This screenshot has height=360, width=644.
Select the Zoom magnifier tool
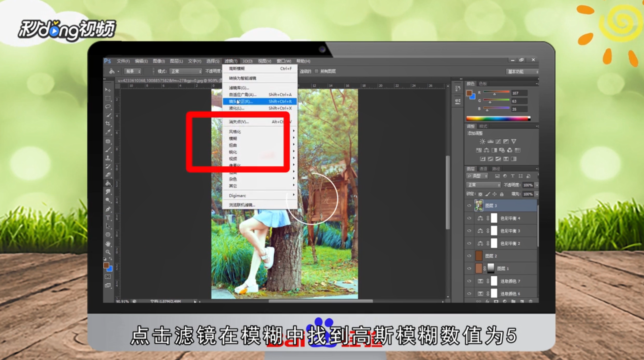point(108,252)
